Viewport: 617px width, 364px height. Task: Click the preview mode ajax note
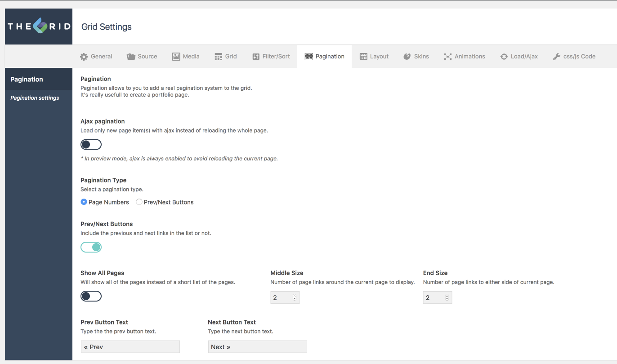coord(179,159)
